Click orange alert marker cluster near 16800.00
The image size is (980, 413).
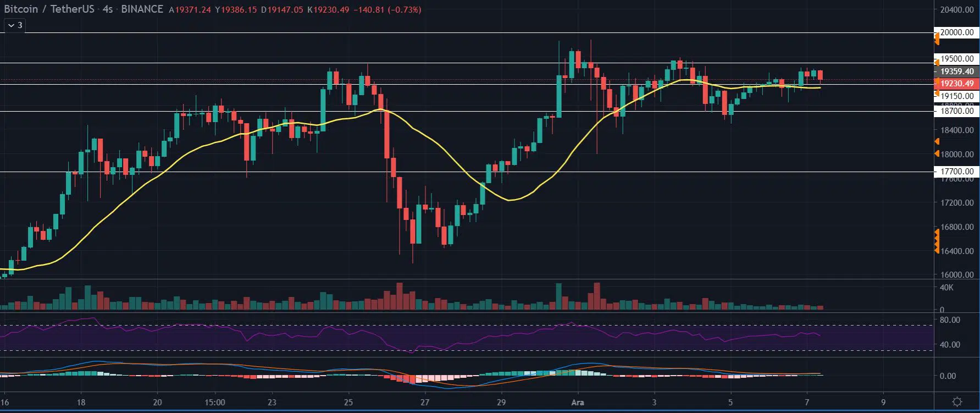937,242
